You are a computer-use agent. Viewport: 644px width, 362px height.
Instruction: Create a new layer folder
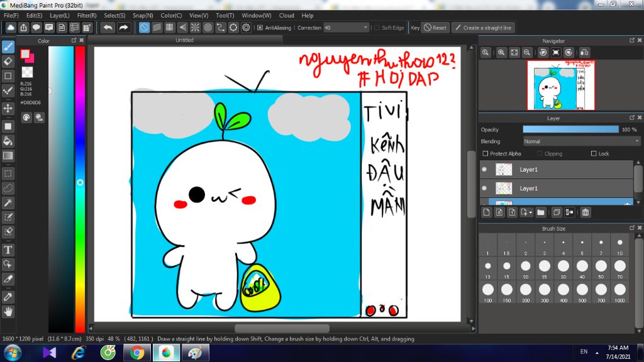pyautogui.click(x=540, y=212)
